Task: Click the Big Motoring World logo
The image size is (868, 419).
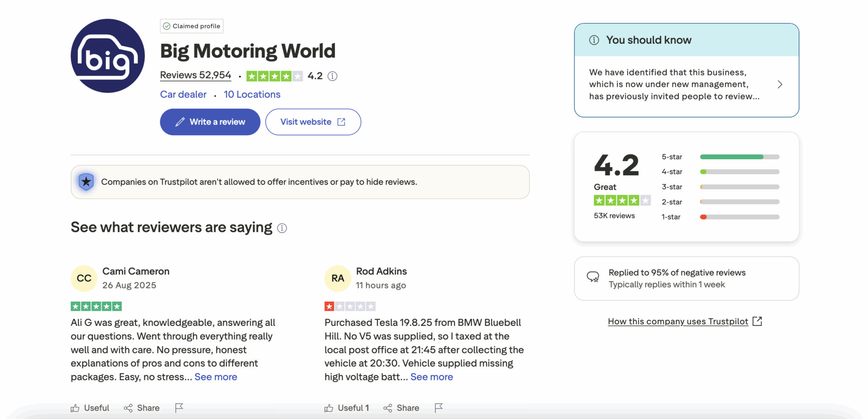Action: tap(108, 56)
